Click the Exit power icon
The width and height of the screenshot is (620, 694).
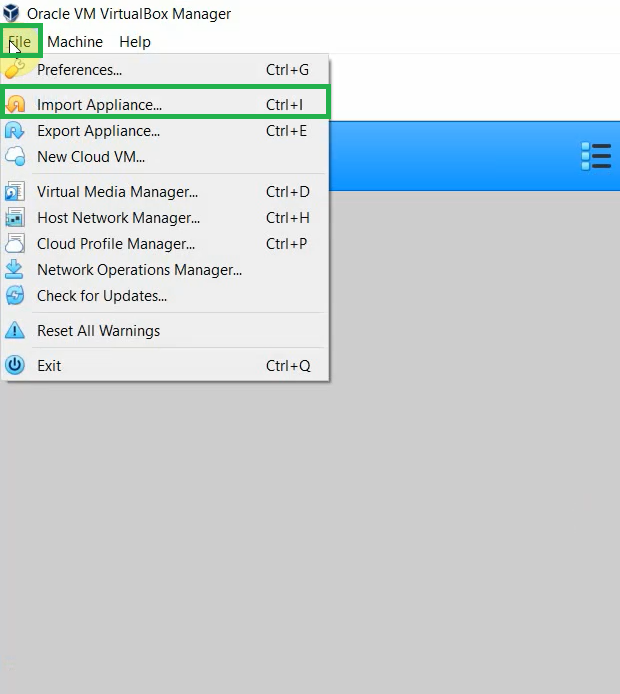pos(15,366)
